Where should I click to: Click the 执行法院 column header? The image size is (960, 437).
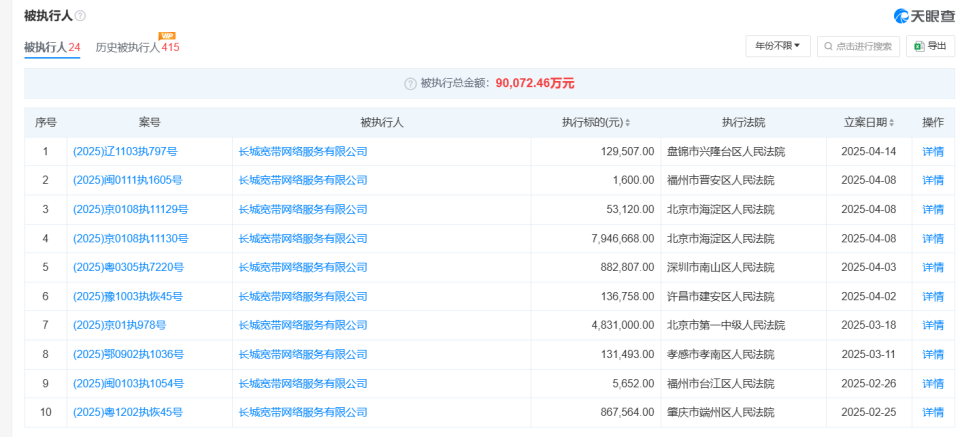pyautogui.click(x=743, y=122)
